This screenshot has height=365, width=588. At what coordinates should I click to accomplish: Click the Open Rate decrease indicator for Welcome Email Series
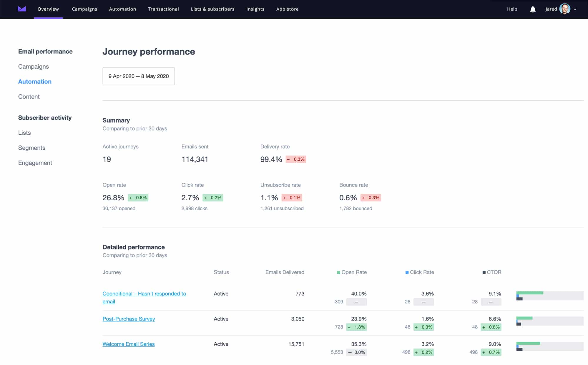(356, 352)
